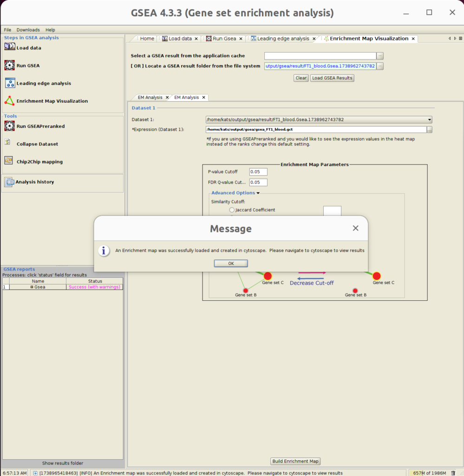Click the Chip2Chip mapping icon
The height and width of the screenshot is (476, 464).
pyautogui.click(x=8, y=160)
